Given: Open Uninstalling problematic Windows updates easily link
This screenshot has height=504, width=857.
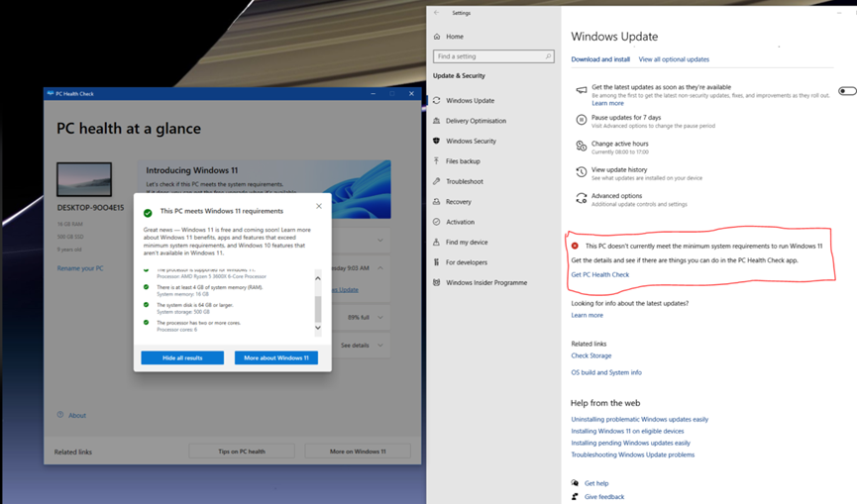Looking at the screenshot, I should coord(639,420).
